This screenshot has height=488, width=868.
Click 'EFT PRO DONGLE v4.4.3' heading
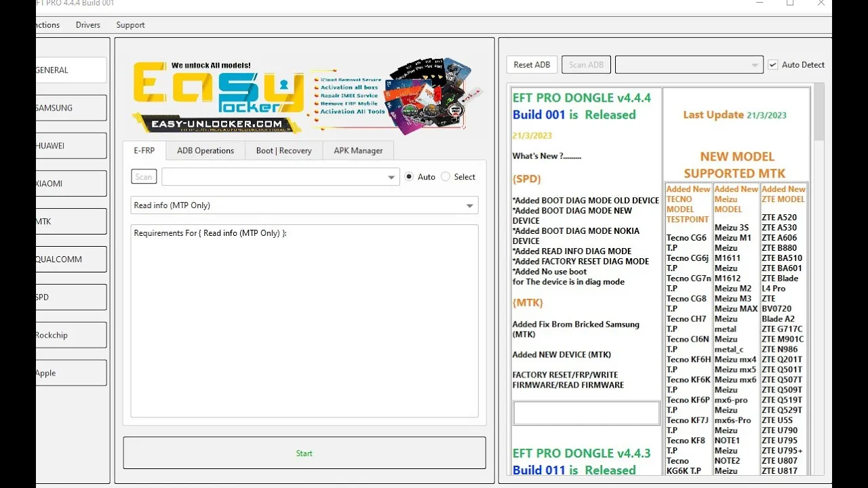click(x=582, y=453)
